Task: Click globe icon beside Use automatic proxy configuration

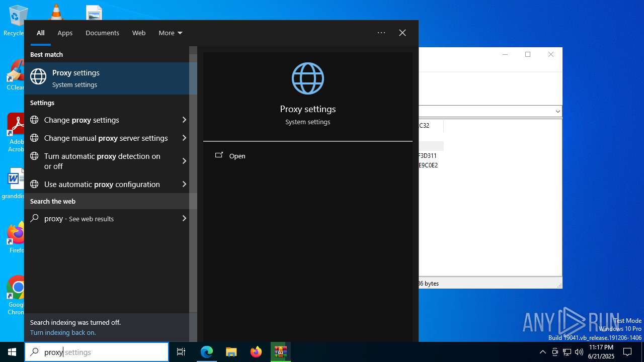Action: [34, 184]
